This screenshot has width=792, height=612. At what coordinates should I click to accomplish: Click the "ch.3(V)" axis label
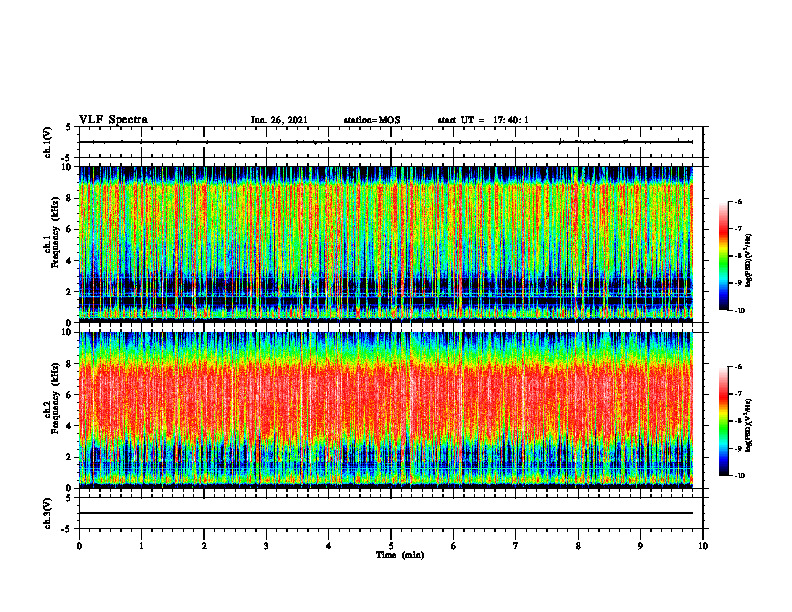[x=48, y=513]
